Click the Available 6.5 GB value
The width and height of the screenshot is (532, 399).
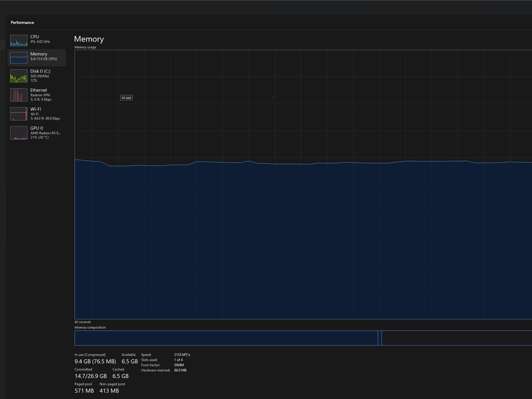pos(130,362)
